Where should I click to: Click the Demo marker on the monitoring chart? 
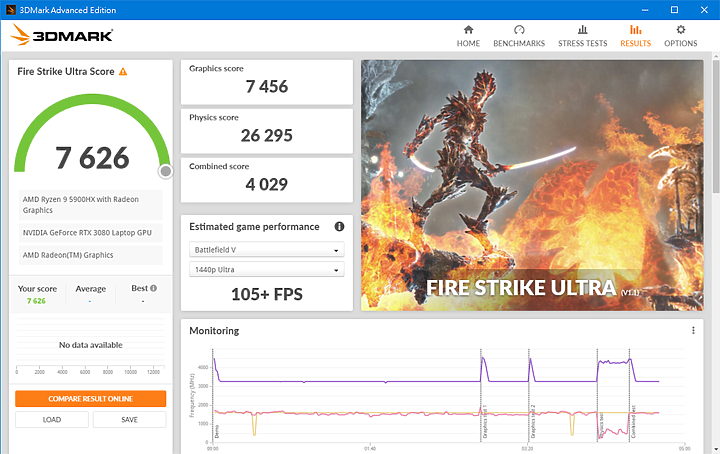pos(217,432)
